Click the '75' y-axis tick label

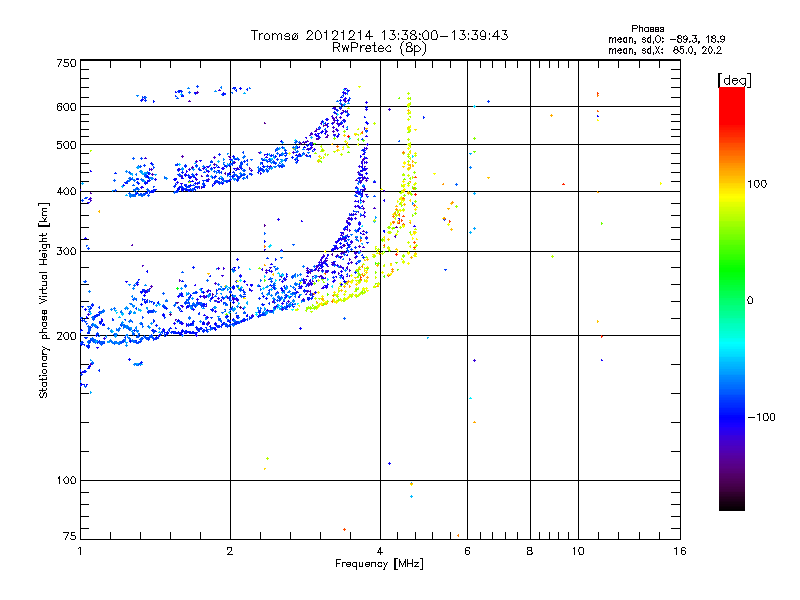[x=70, y=536]
